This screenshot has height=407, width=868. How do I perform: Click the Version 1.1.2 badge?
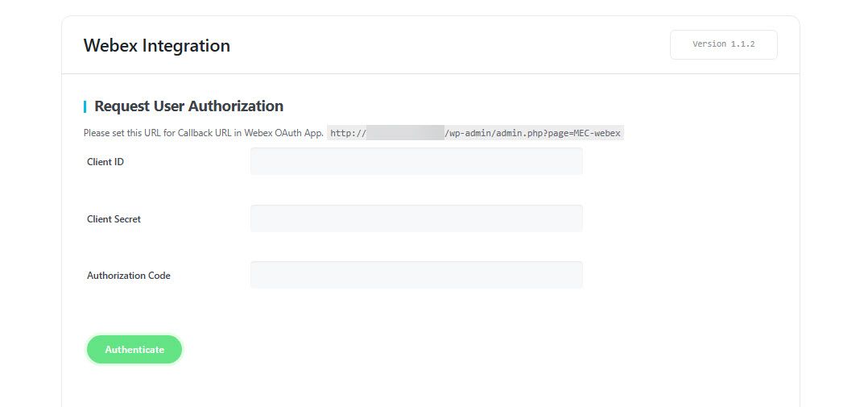coord(724,44)
